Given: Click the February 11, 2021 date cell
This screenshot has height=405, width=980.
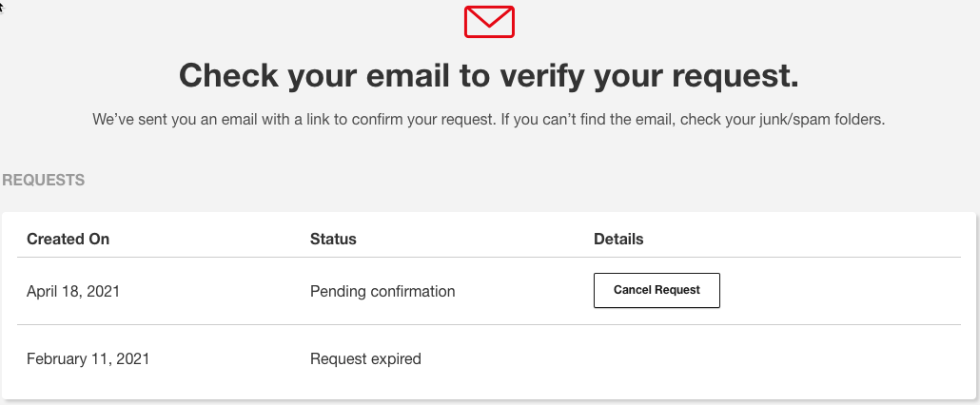Looking at the screenshot, I should click(x=88, y=358).
